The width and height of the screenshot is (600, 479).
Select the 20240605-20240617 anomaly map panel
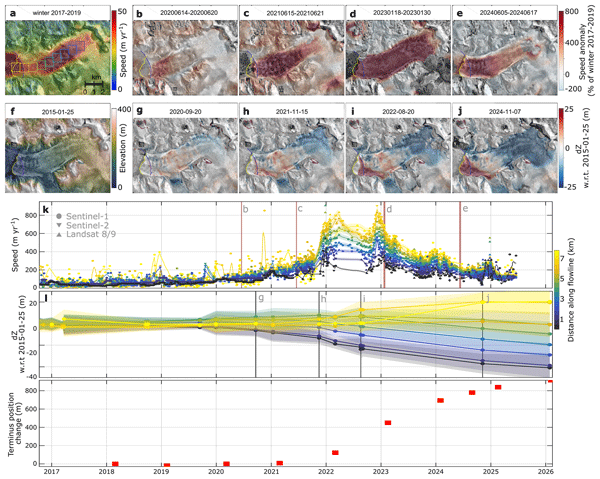(x=505, y=51)
